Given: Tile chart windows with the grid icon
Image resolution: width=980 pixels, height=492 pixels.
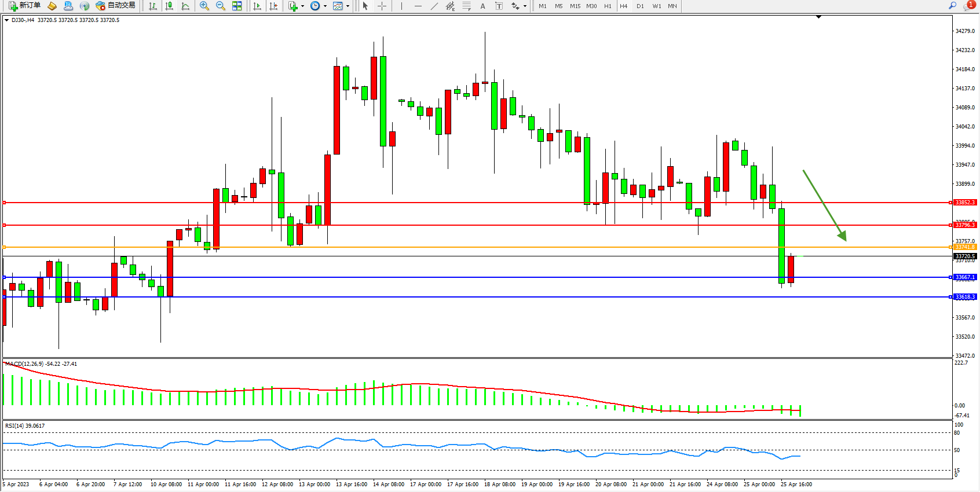Looking at the screenshot, I should tap(237, 6).
